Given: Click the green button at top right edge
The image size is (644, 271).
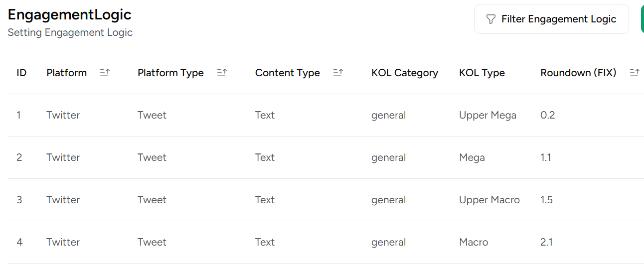Looking at the screenshot, I should 642,19.
